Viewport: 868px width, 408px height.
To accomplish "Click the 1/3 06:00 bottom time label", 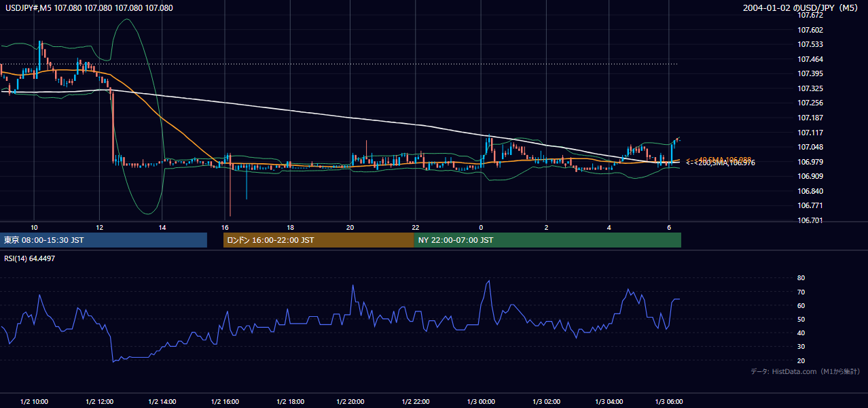I will point(669,401).
